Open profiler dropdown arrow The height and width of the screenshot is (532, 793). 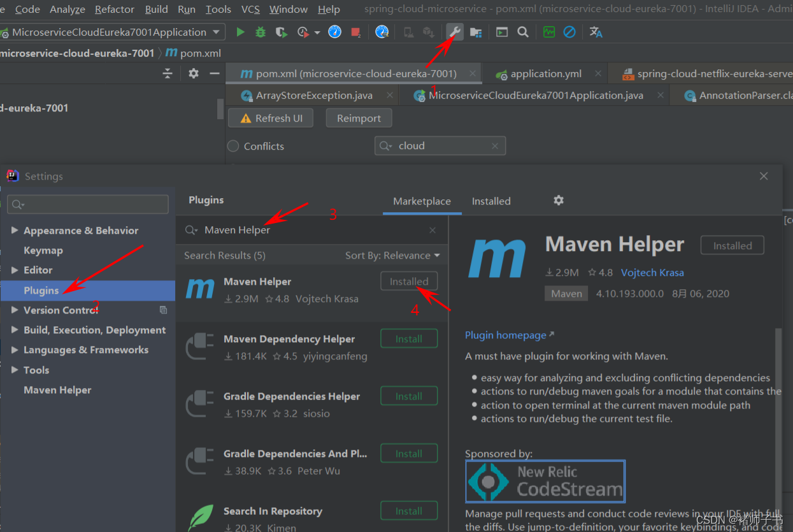click(x=317, y=32)
